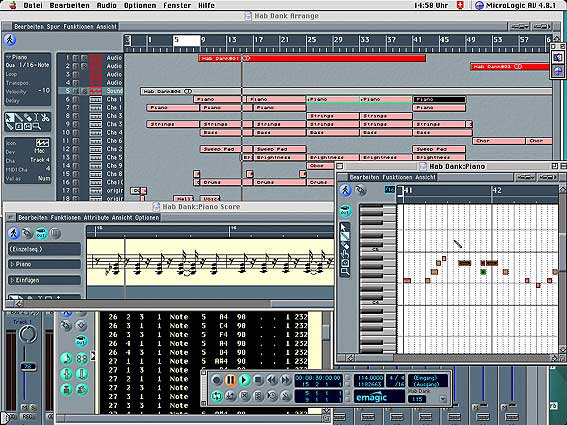Open the Fenster menu in the menu bar
The image size is (567, 425).
[177, 5]
